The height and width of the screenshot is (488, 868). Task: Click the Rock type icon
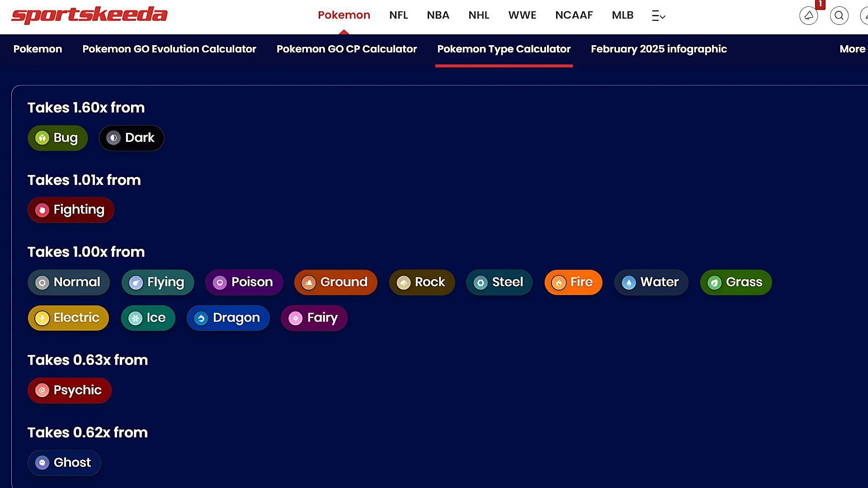(x=404, y=283)
